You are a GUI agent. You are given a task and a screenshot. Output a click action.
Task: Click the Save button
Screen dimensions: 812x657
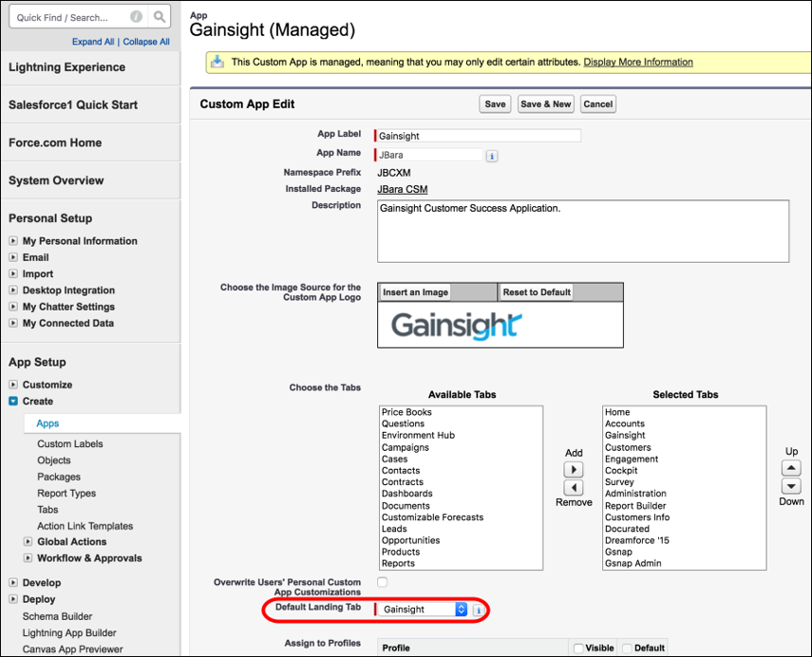click(495, 104)
